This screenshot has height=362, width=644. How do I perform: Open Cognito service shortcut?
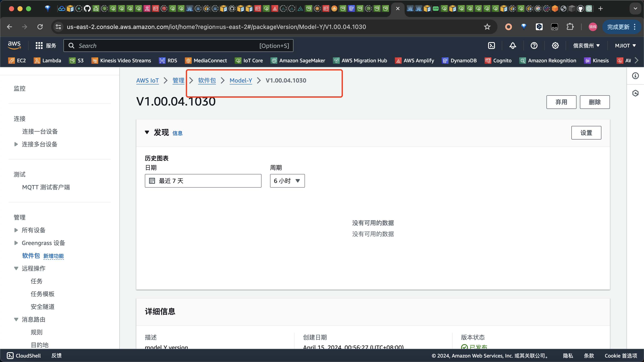498,60
